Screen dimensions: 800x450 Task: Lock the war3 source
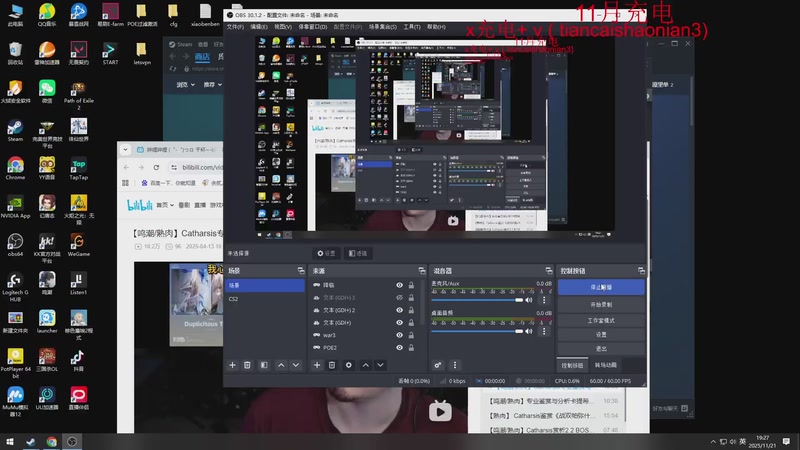click(x=411, y=335)
